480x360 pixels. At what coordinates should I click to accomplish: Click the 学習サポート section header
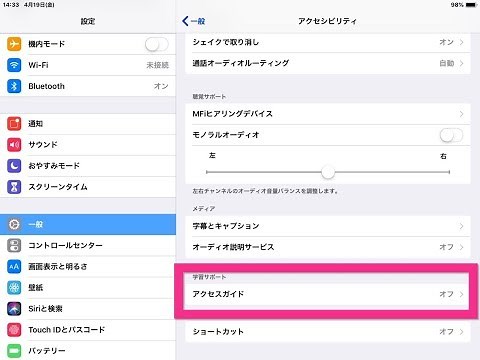point(209,277)
